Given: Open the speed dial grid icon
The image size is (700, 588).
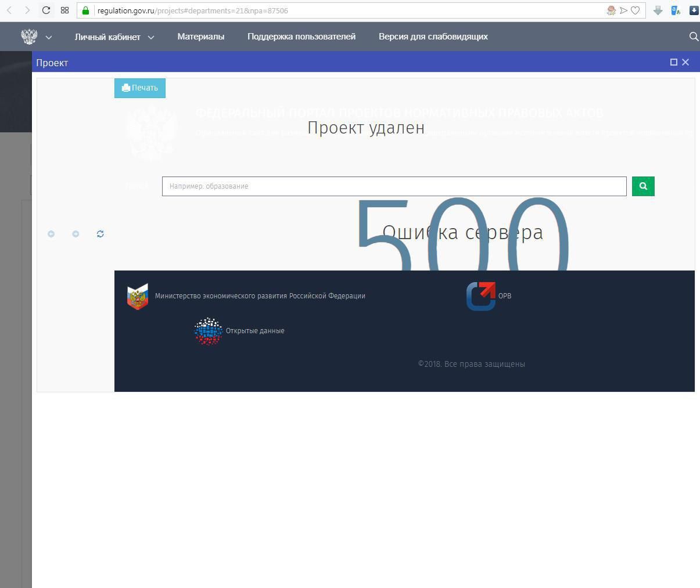Looking at the screenshot, I should pos(64,10).
